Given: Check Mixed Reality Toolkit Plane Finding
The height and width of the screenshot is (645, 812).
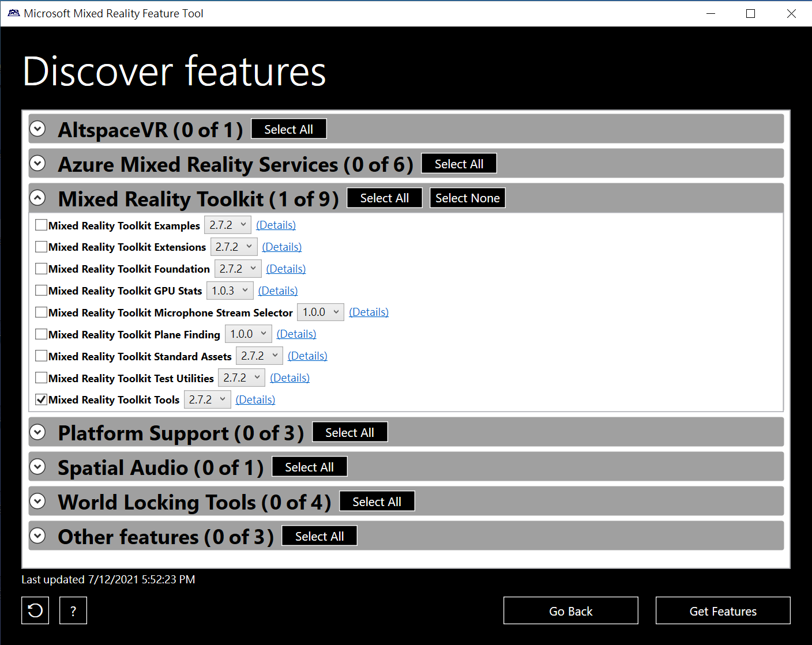Looking at the screenshot, I should click(41, 334).
